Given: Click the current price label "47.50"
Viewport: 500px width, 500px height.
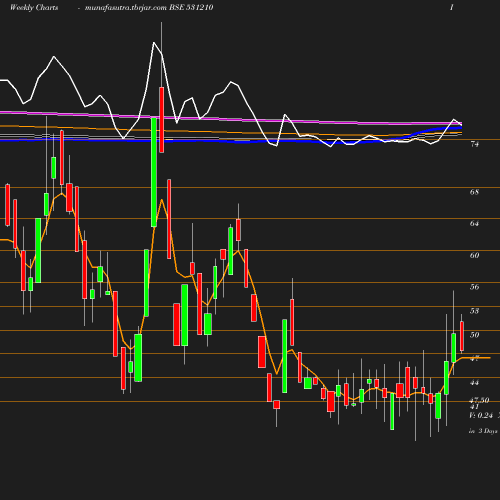Looking at the screenshot, I should coord(479,400).
